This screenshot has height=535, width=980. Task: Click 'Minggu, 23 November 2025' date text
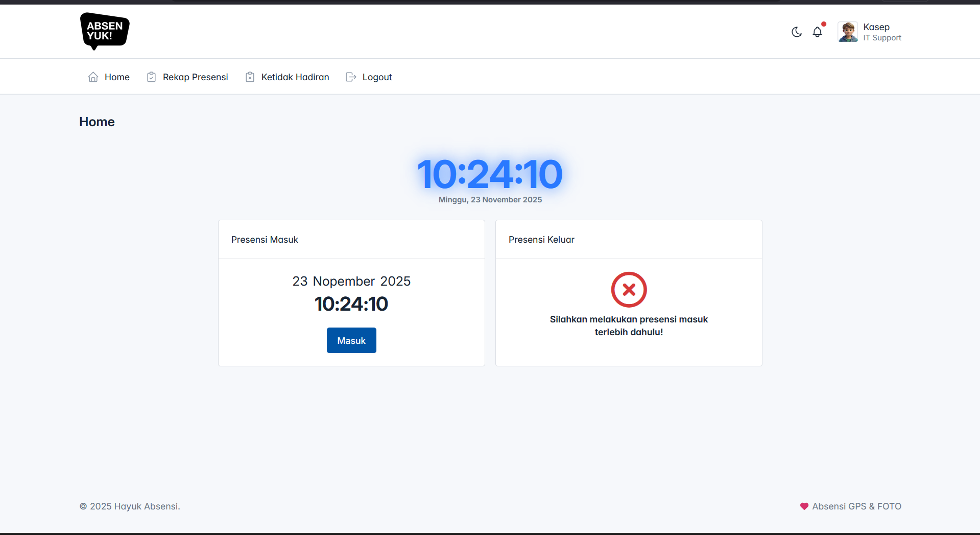490,200
